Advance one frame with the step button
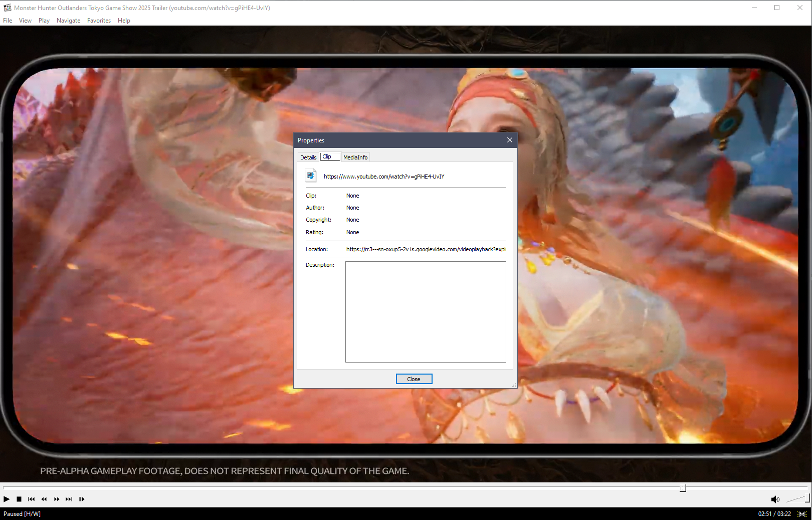 pyautogui.click(x=82, y=499)
